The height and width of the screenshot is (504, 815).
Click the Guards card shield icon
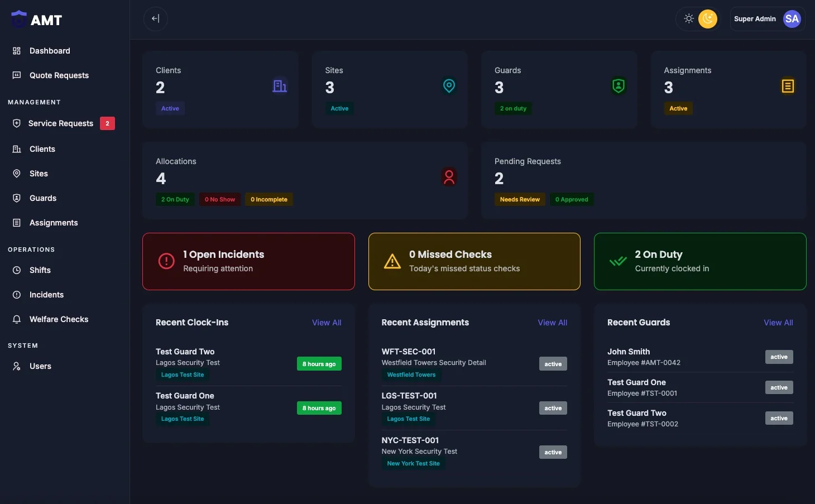619,86
